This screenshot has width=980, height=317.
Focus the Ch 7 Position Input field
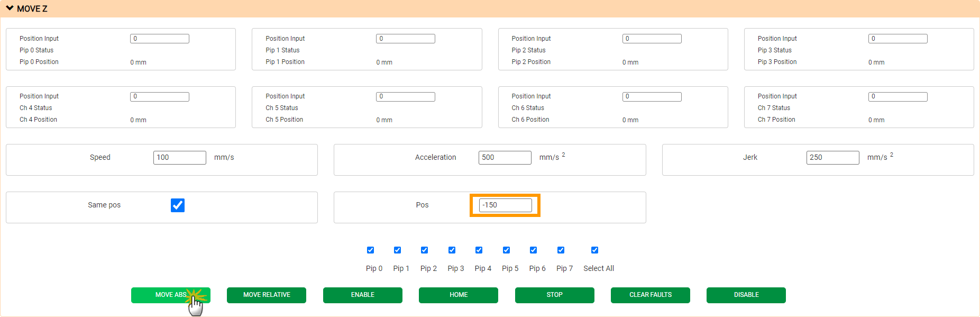(897, 97)
